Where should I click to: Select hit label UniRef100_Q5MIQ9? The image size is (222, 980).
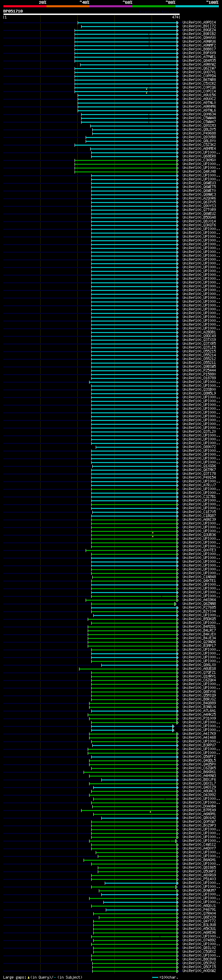coord(199,695)
